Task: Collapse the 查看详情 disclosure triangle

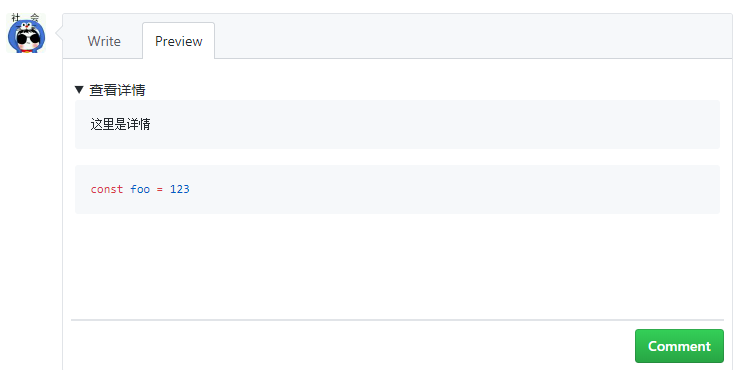Action: 79,89
